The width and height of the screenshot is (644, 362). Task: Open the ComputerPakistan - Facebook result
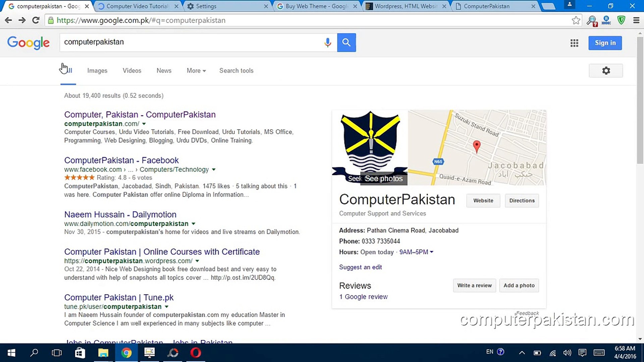pos(121,161)
